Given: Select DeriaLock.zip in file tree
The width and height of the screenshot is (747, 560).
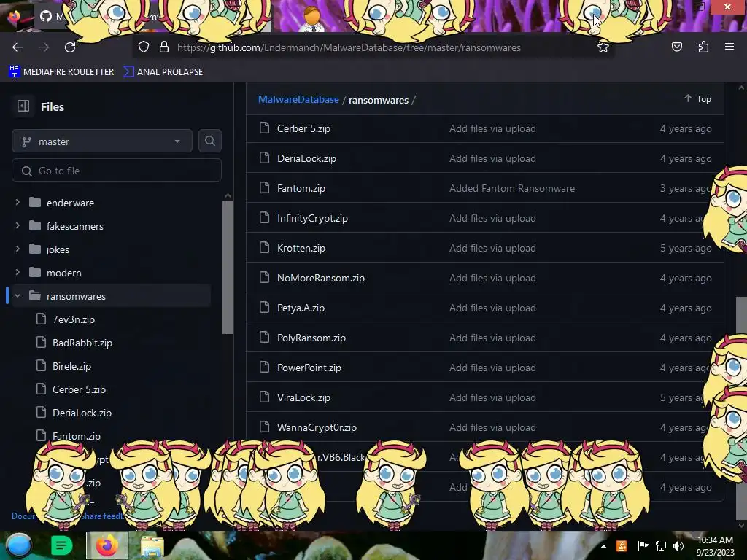Looking at the screenshot, I should point(82,413).
